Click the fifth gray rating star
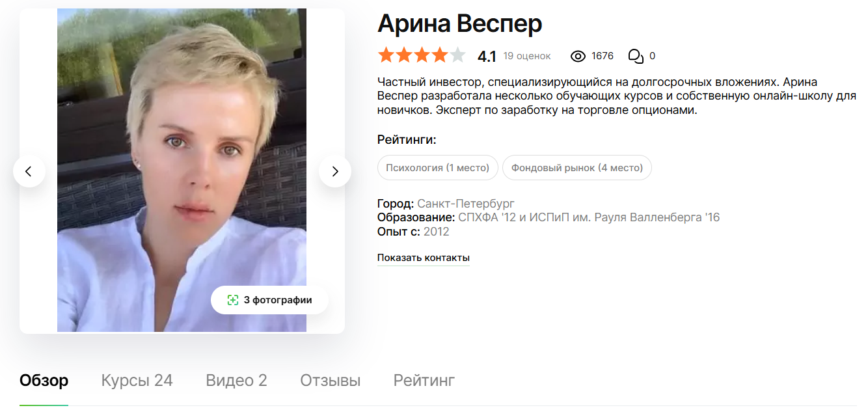The image size is (868, 410). click(x=458, y=55)
